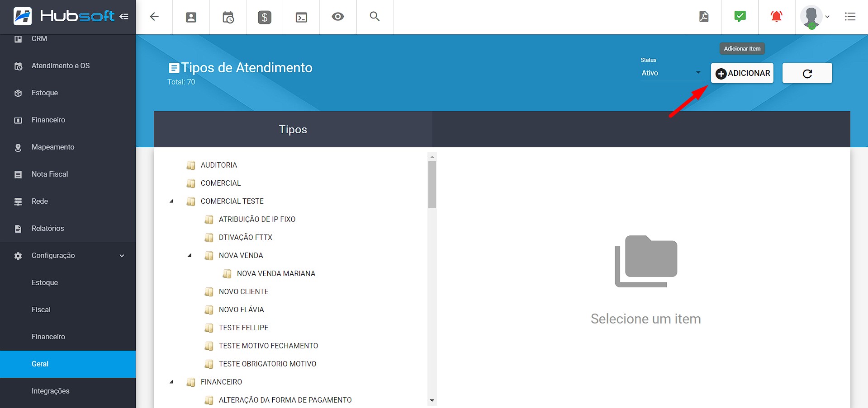This screenshot has height=408, width=868.
Task: Select Fiscal under Configuração
Action: click(68, 310)
